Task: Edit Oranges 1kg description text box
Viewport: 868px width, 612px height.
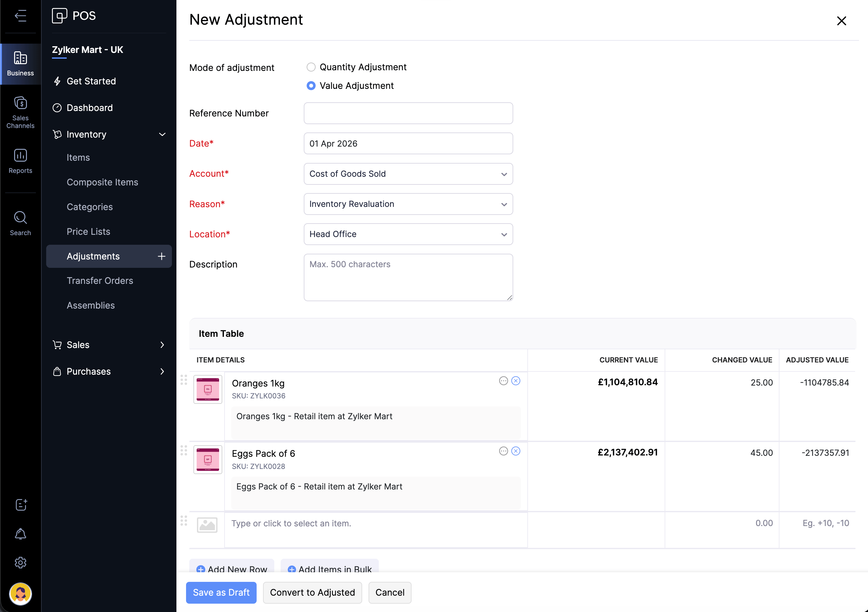Action: click(376, 423)
